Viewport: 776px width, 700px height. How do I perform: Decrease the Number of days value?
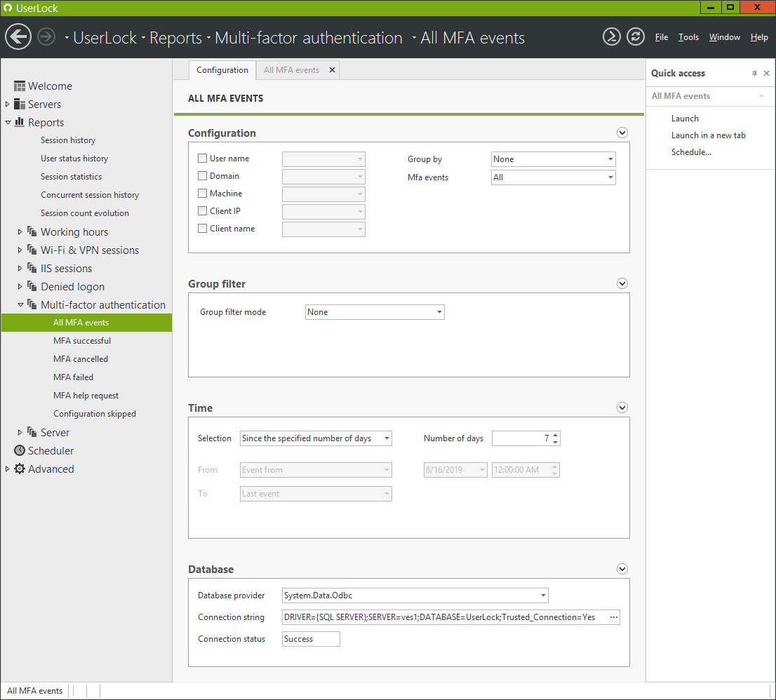555,442
